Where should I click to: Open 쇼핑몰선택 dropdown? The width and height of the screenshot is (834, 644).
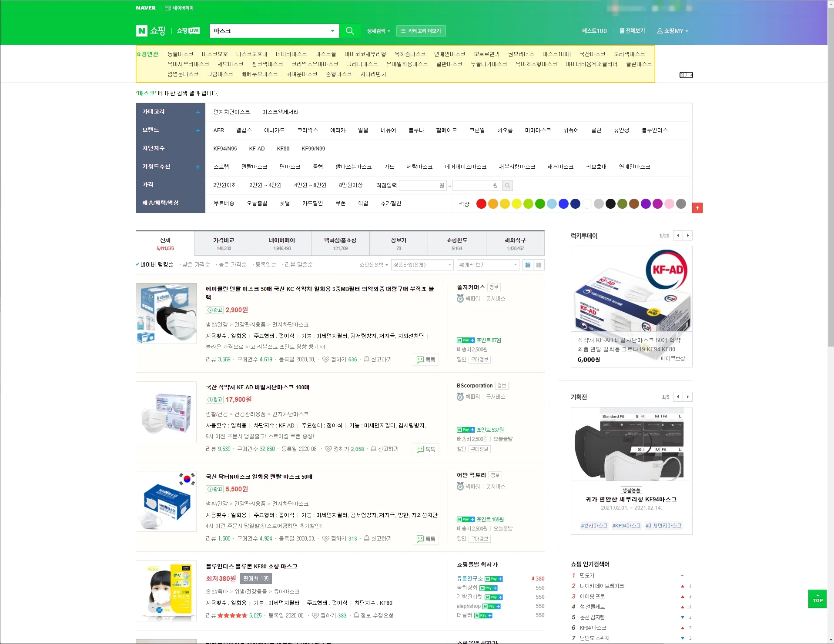374,265
